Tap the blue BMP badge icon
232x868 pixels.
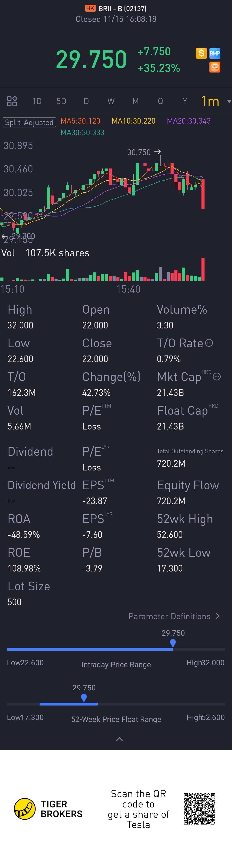pyautogui.click(x=215, y=53)
